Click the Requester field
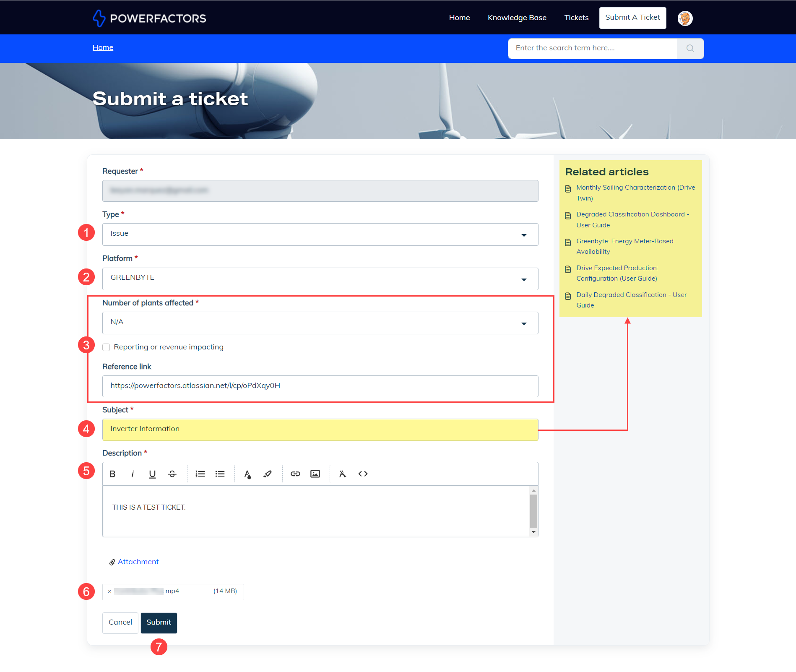The height and width of the screenshot is (672, 796). pyautogui.click(x=320, y=190)
